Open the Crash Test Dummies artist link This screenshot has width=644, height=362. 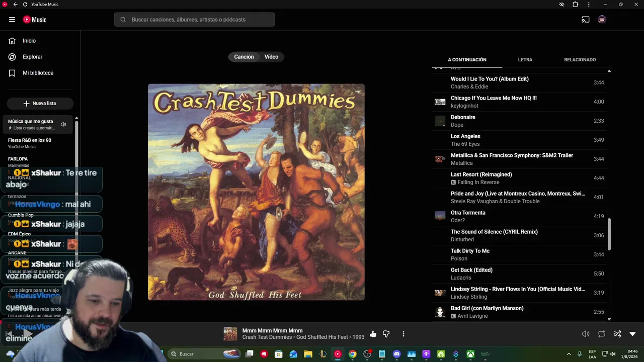tap(267, 337)
